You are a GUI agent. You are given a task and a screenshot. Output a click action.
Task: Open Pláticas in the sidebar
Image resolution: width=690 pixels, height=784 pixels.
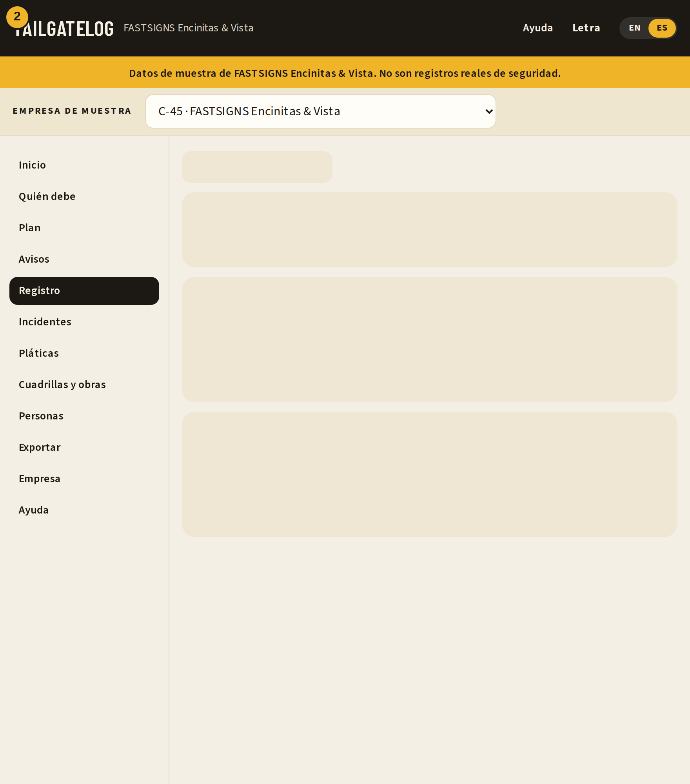84,353
